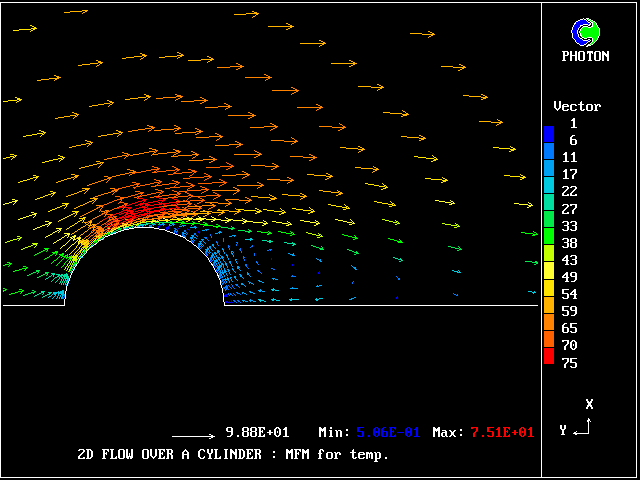640x480 pixels.
Task: Pick the red swatch at legend bottom
Action: 548,355
